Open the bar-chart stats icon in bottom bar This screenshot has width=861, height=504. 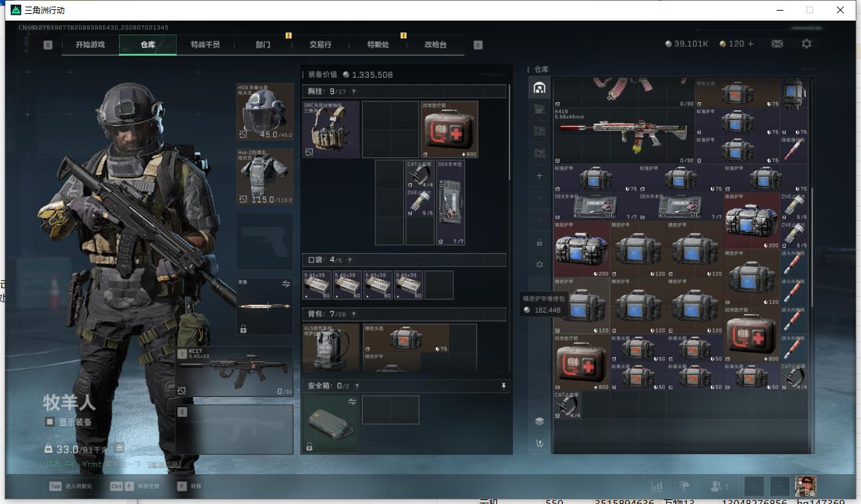coord(656,486)
